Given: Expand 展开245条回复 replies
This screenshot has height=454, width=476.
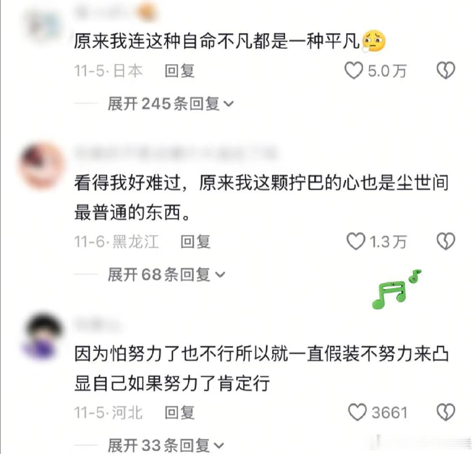Looking at the screenshot, I should 171,104.
